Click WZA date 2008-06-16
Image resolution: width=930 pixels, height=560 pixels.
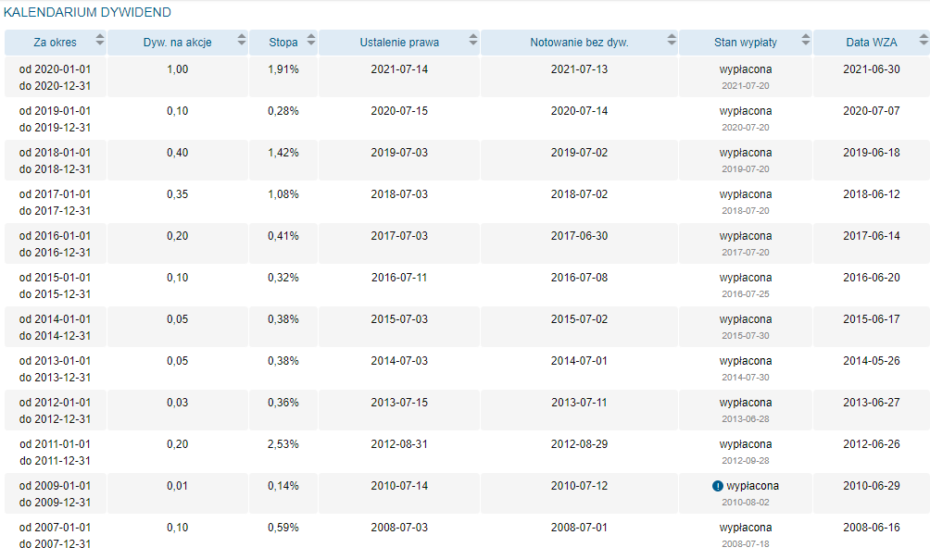[x=872, y=528]
